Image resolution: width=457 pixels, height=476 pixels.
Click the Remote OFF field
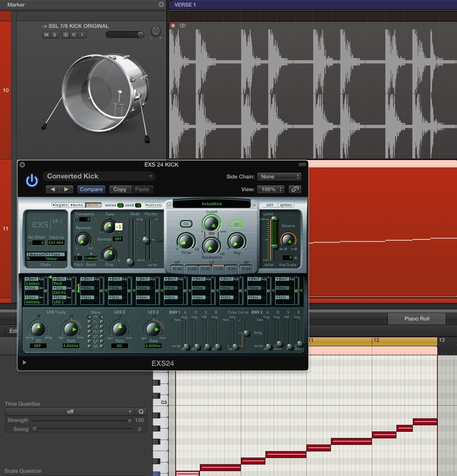point(118,239)
